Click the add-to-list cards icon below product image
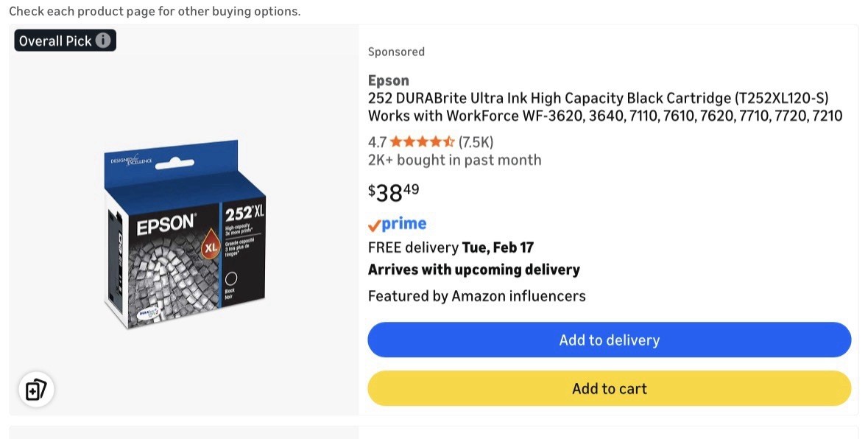868x439 pixels. coord(36,389)
